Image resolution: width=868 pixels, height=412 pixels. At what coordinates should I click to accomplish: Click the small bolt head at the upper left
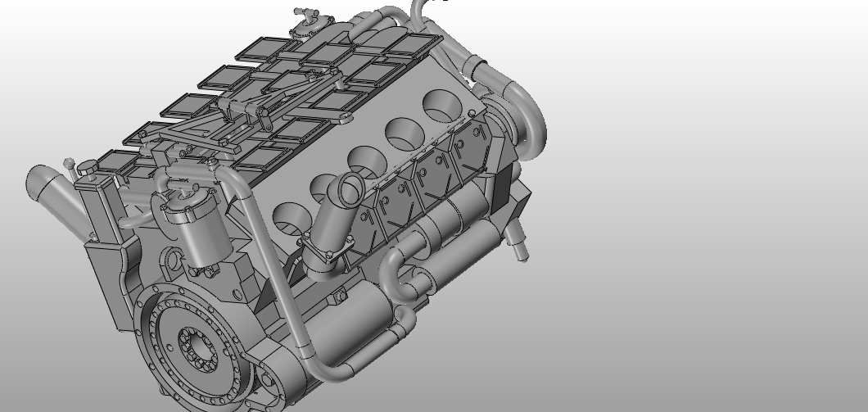70,162
